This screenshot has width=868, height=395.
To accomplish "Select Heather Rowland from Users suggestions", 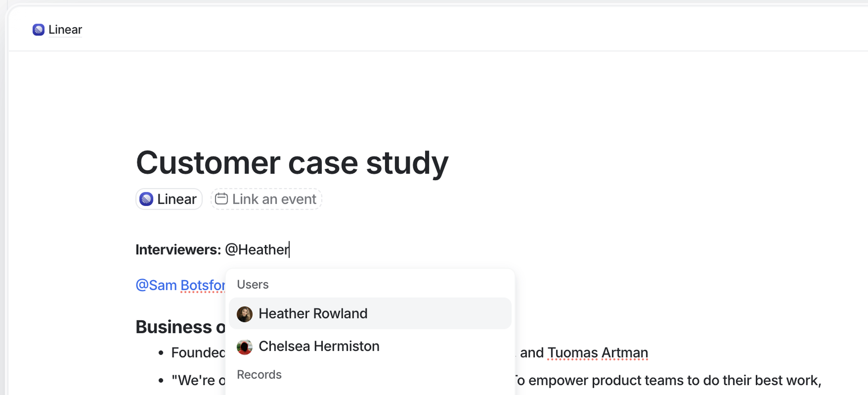I will pos(313,314).
